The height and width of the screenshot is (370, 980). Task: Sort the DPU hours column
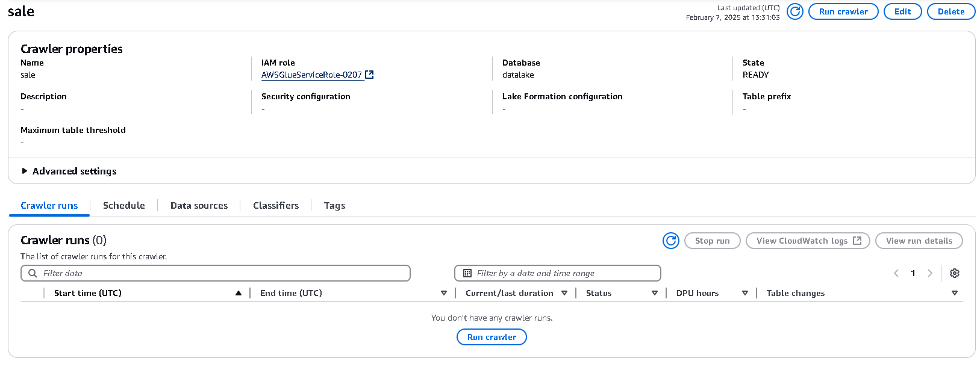(x=745, y=293)
